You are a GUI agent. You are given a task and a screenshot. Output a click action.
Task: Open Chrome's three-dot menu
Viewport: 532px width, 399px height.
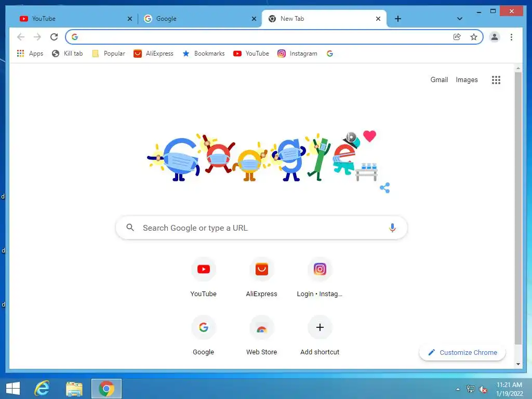click(511, 37)
